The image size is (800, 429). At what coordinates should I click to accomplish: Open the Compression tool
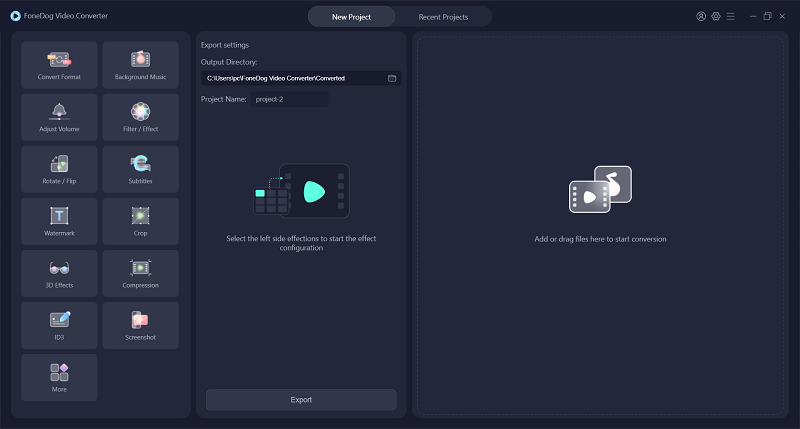140,273
